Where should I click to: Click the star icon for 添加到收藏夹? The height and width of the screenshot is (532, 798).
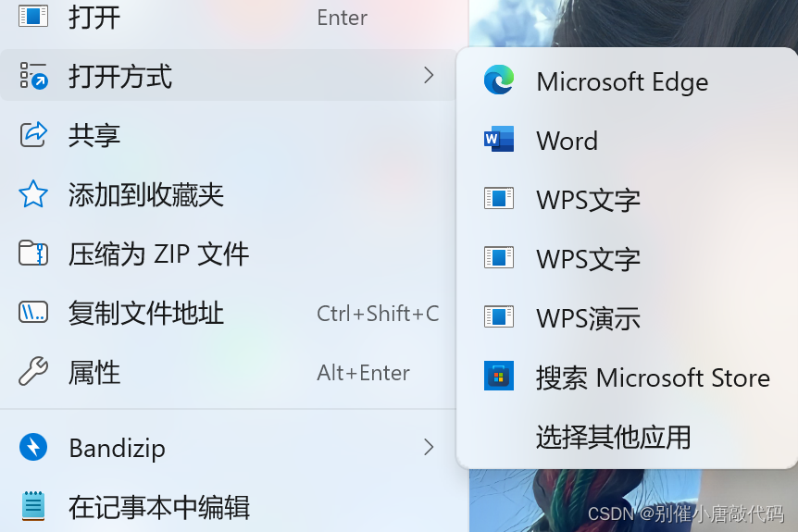click(33, 193)
